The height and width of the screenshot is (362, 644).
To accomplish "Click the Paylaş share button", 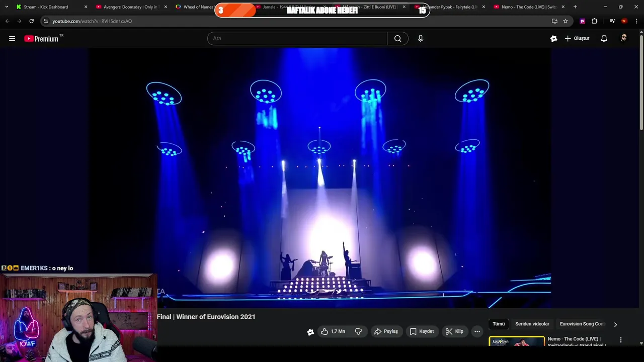I will [x=386, y=331].
